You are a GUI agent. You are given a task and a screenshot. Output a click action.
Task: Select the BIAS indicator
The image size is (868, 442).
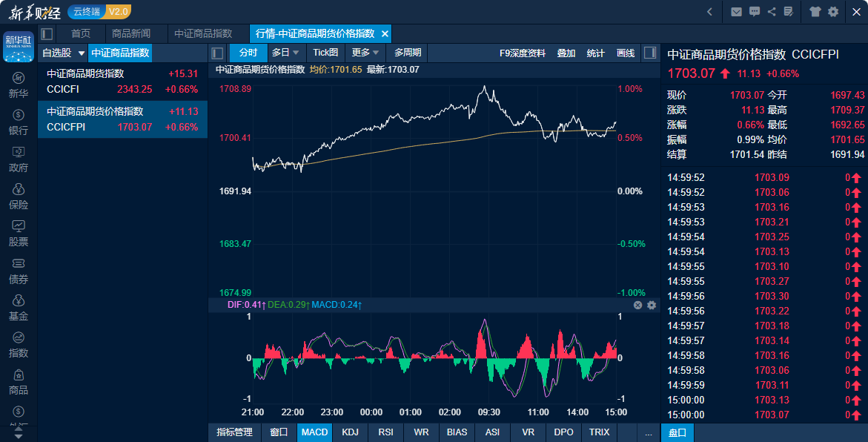point(457,432)
